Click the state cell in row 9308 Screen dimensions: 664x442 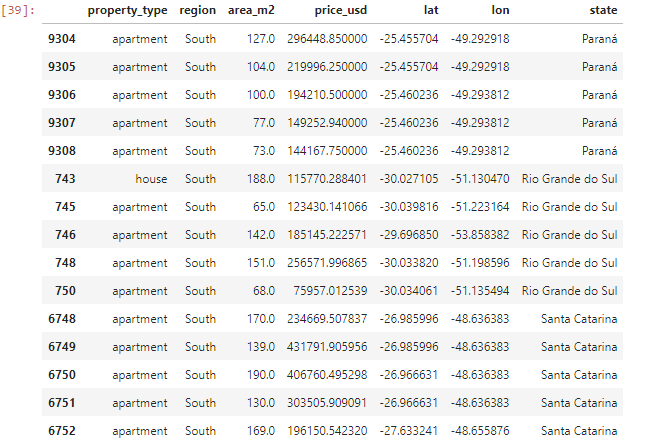click(597, 151)
